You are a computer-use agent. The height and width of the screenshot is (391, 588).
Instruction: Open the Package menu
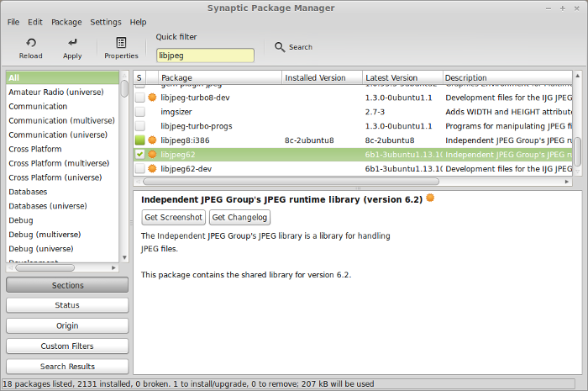point(66,22)
